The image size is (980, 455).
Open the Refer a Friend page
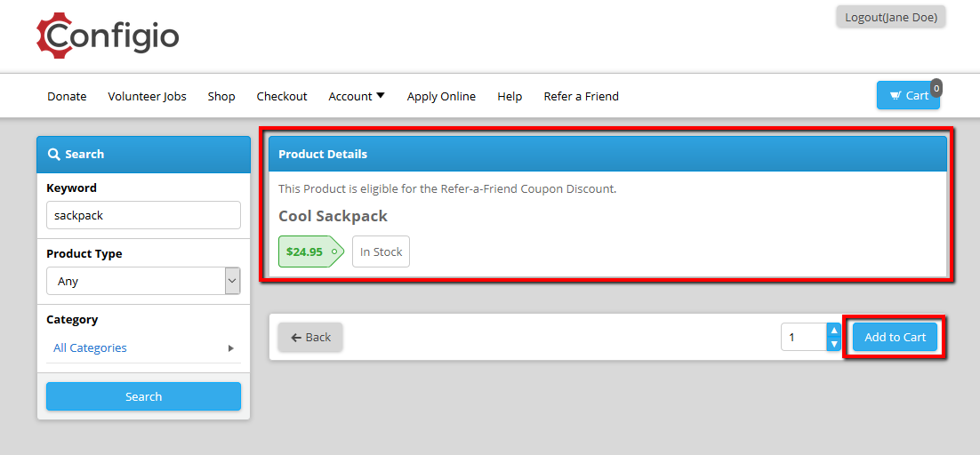[x=582, y=96]
